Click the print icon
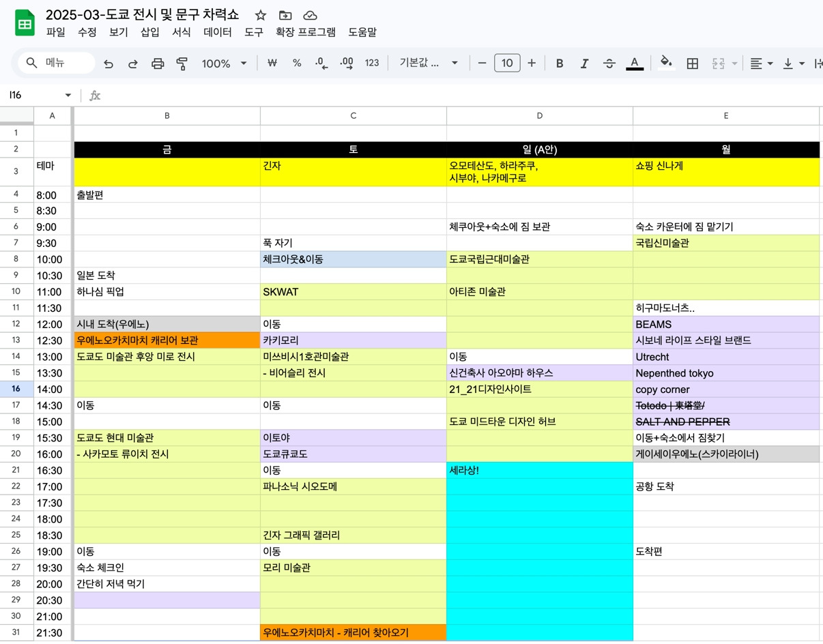The image size is (823, 644). pyautogui.click(x=158, y=63)
